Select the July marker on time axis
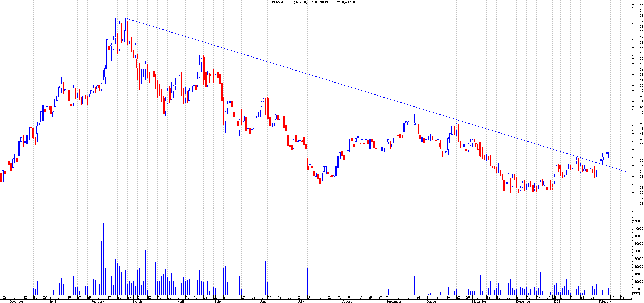Viewport: 644px width, 303px height. pos(301,301)
